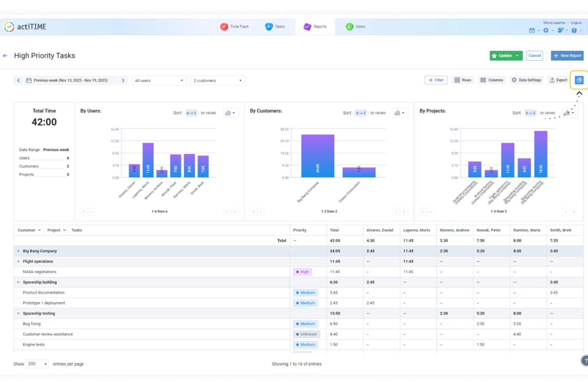Click the Big Bang Company bar in chart

317,156
